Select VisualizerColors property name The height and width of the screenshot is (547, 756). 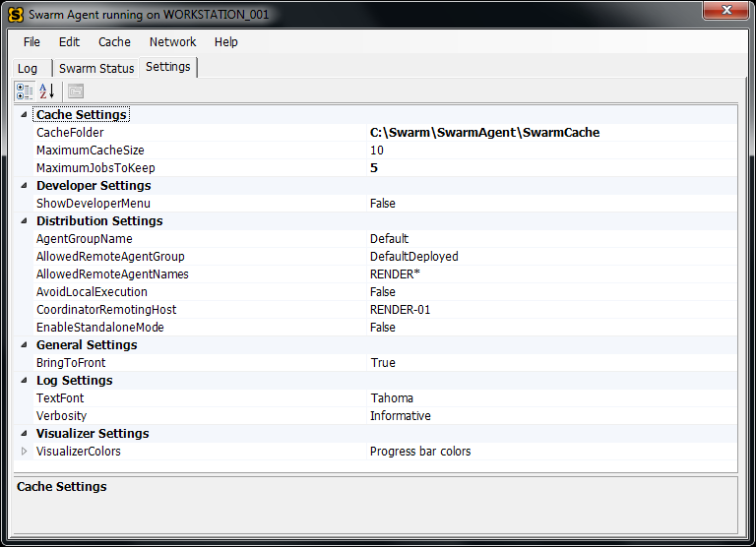click(79, 452)
